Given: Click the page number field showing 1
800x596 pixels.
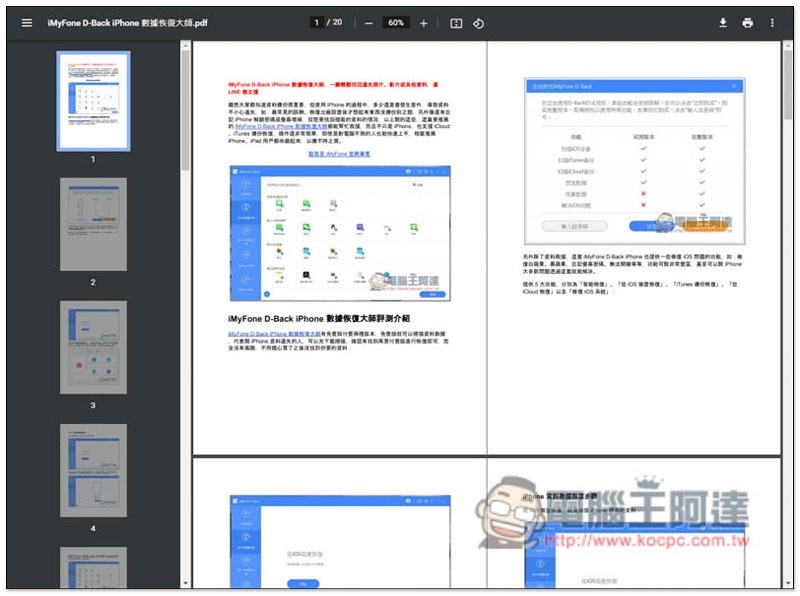Looking at the screenshot, I should pos(316,22).
